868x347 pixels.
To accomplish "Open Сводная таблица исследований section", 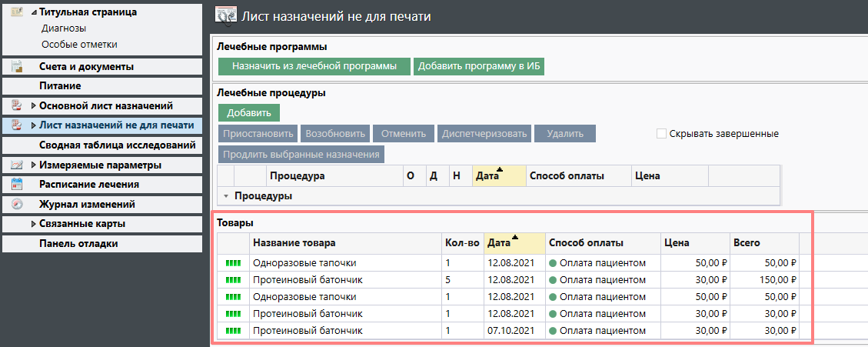I will [x=117, y=145].
